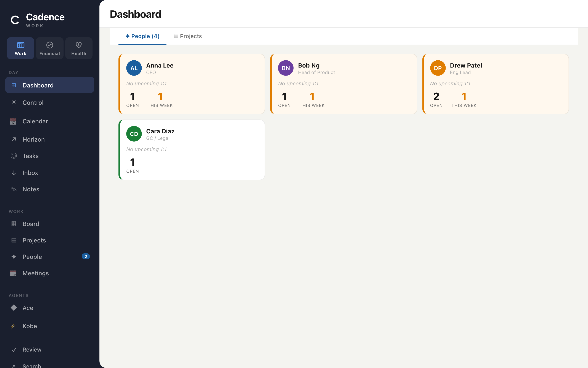Go to Notes
Viewport: 588px width, 368px height.
click(50, 189)
